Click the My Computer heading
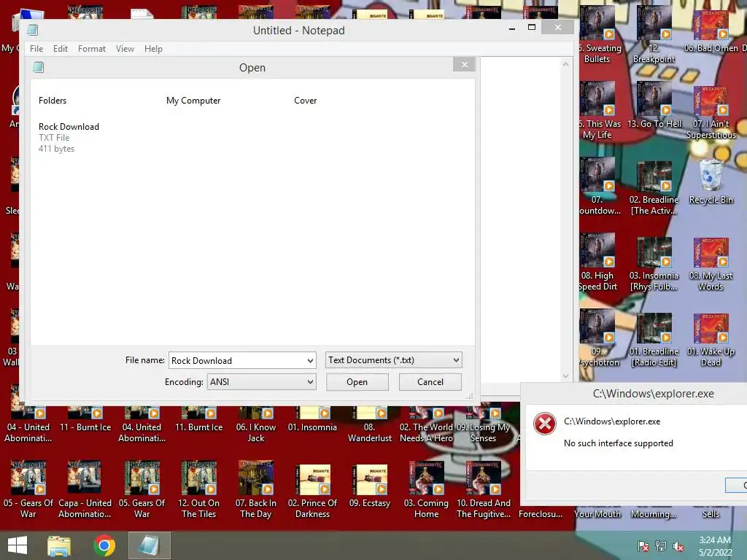Image resolution: width=747 pixels, height=560 pixels. (x=193, y=101)
